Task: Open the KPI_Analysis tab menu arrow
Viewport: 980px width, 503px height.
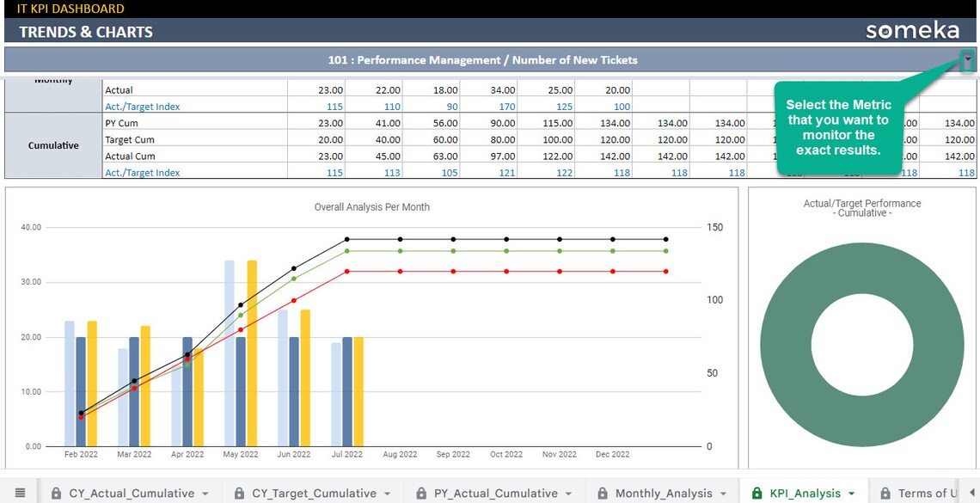Action: 851,494
